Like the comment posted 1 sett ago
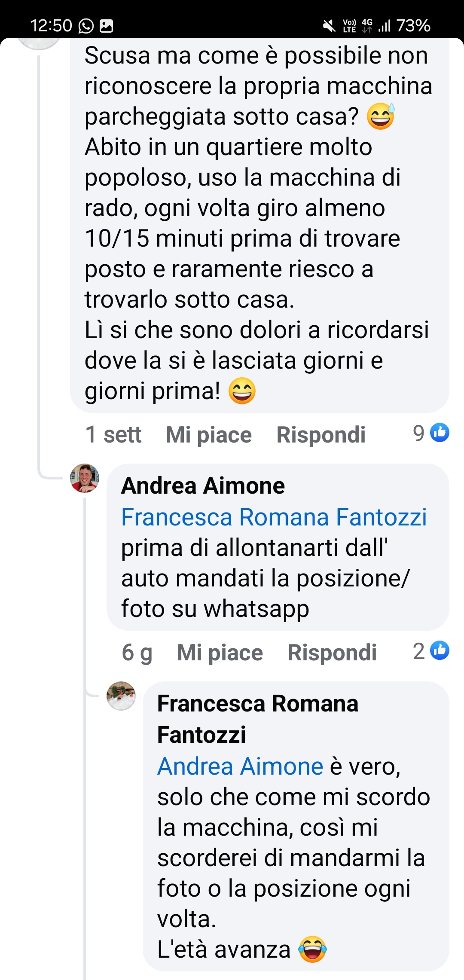 click(208, 435)
